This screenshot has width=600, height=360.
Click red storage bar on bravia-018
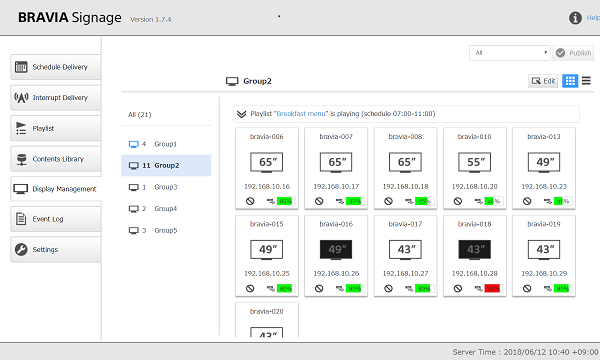click(494, 289)
